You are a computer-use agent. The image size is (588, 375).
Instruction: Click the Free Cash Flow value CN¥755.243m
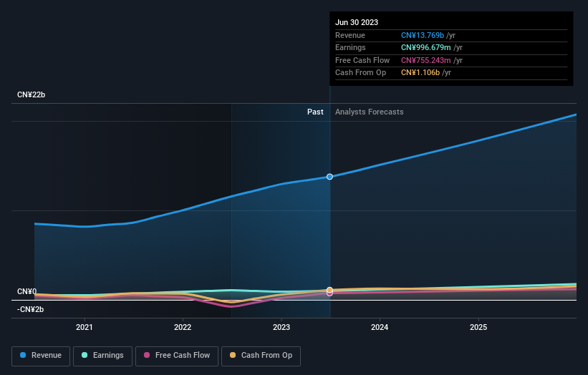(426, 60)
